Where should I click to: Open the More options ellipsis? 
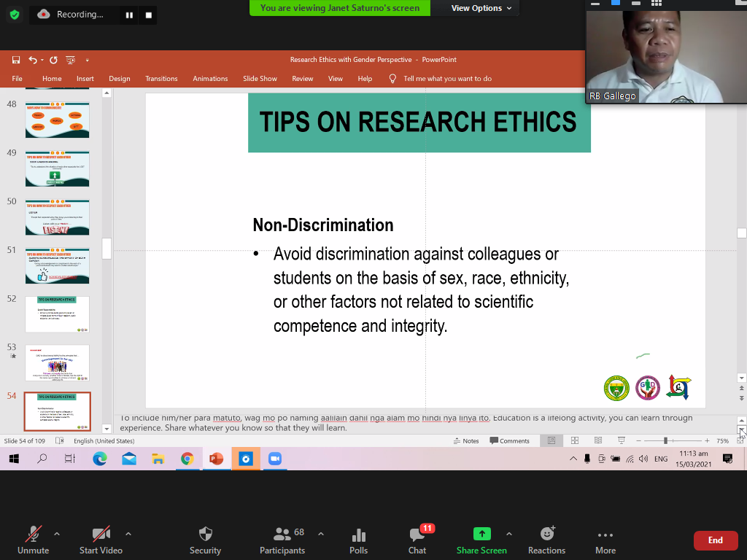click(605, 534)
